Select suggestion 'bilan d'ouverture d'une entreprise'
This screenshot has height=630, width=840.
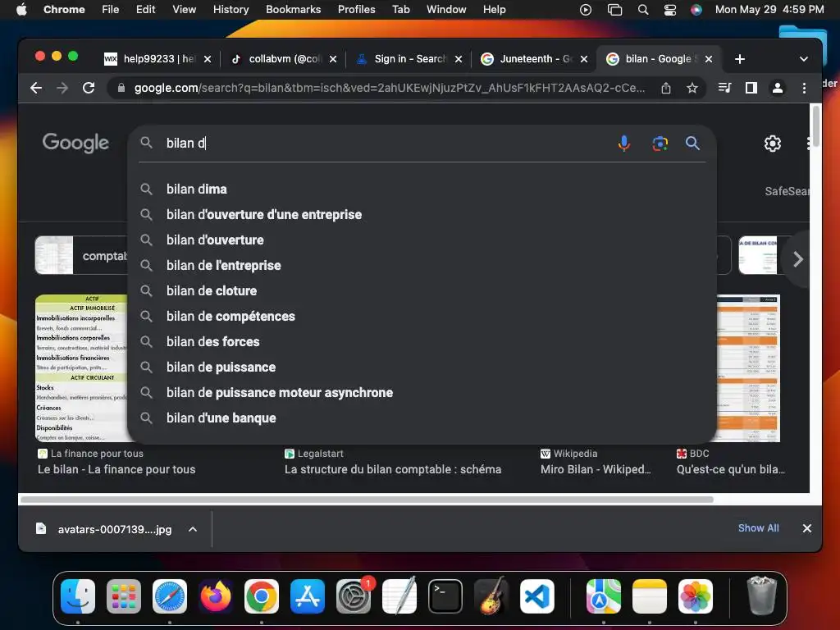tap(422, 214)
